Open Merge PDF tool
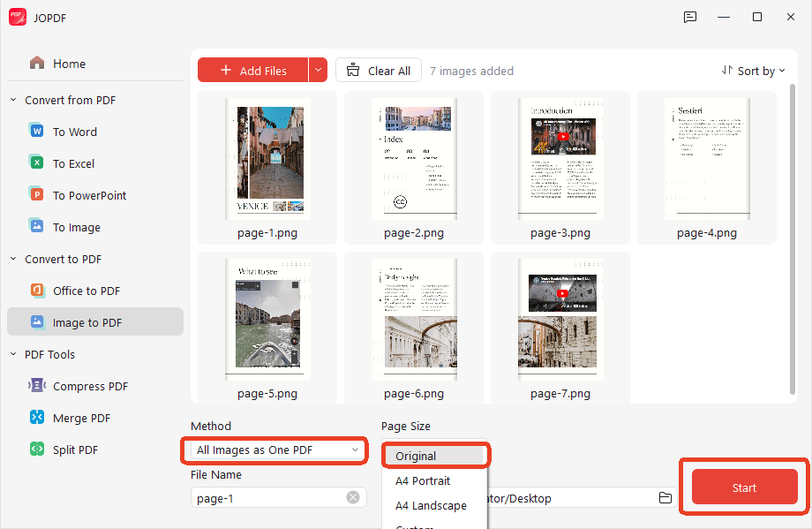The width and height of the screenshot is (812, 529). tap(95, 418)
